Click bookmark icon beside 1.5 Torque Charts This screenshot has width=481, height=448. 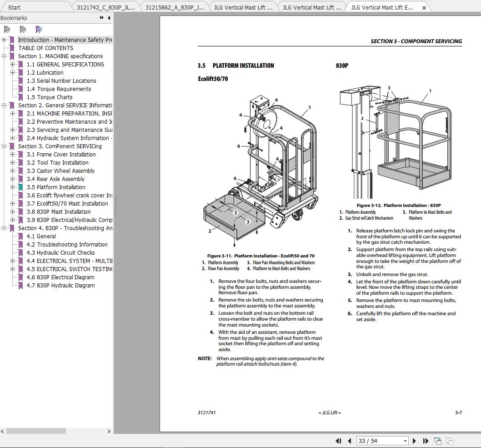(20, 97)
